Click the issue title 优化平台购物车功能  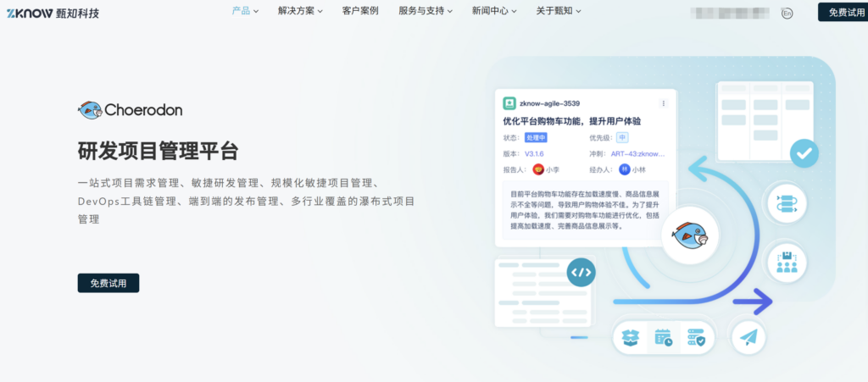[x=572, y=121]
